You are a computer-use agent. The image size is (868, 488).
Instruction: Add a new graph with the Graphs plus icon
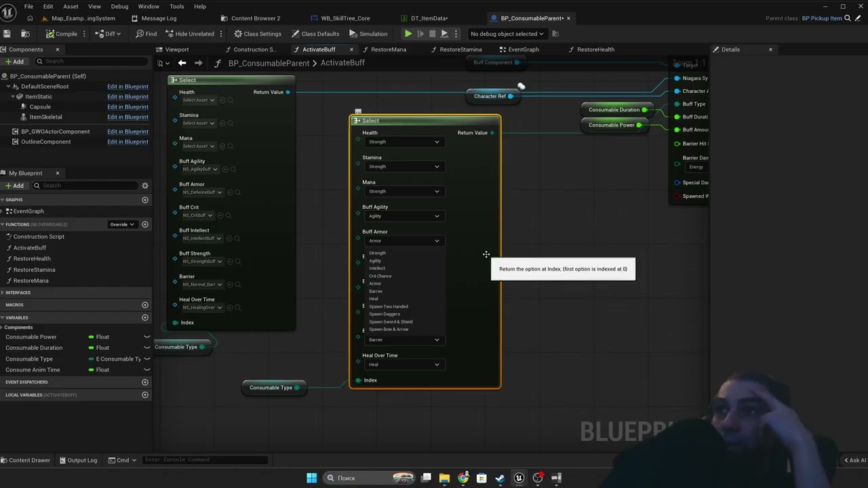coord(144,200)
